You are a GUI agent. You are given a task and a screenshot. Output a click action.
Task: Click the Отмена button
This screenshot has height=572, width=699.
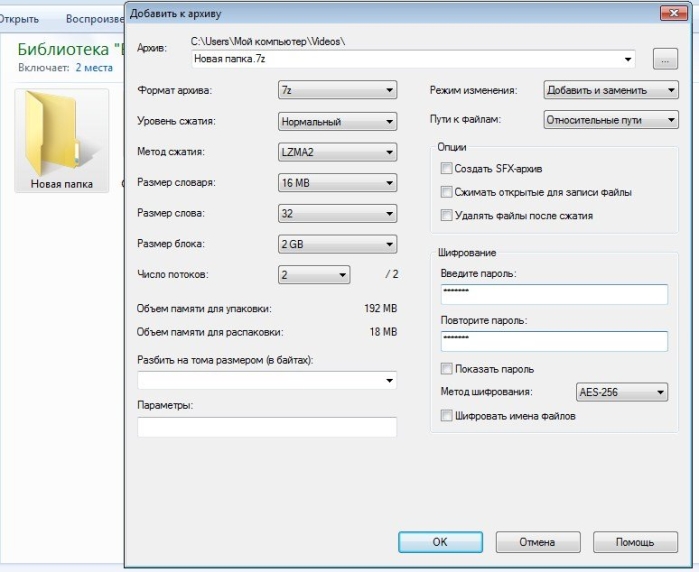pos(538,542)
